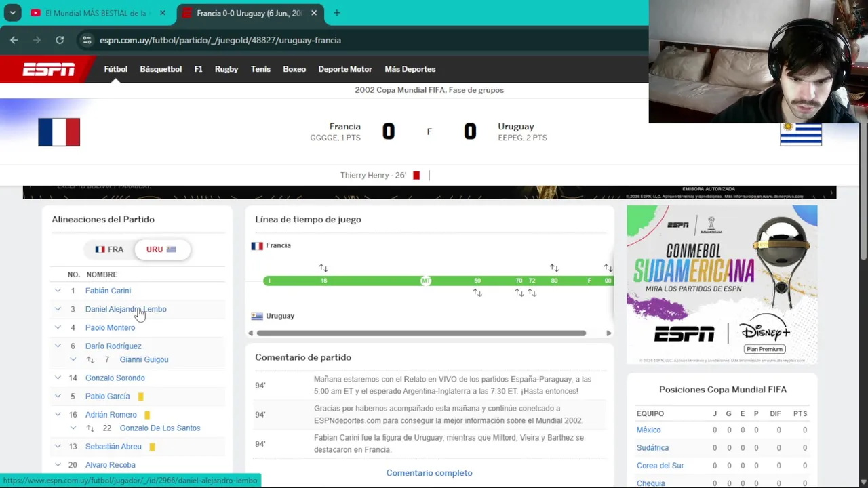Open the F1 menu
868x488 pixels.
198,69
